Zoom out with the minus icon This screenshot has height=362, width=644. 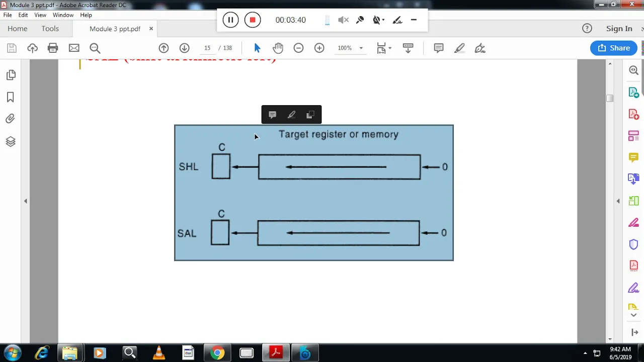pos(298,48)
